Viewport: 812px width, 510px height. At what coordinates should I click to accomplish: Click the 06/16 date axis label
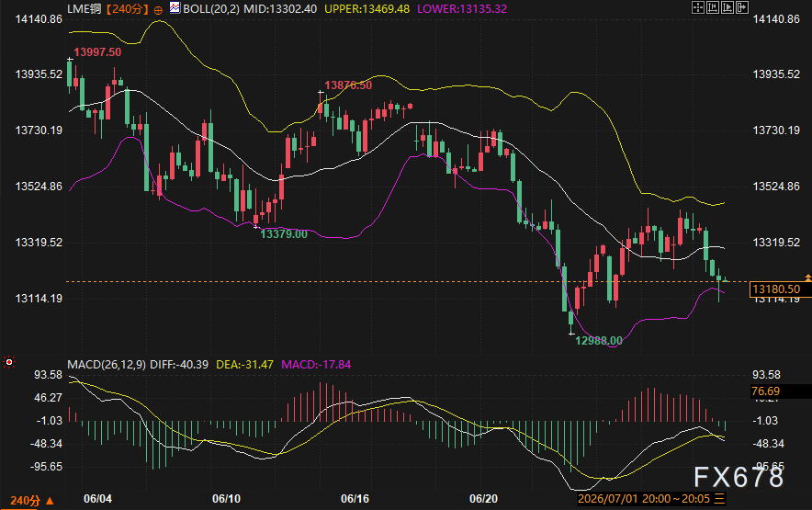pos(355,499)
